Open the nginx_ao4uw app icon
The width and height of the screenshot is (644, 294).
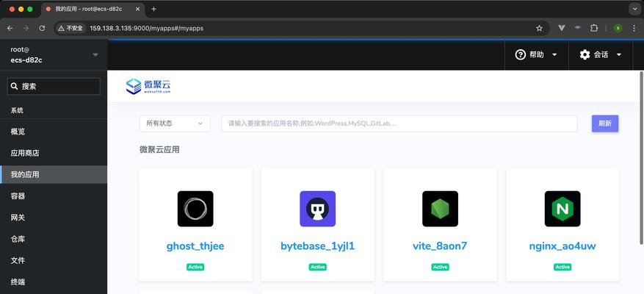pyautogui.click(x=562, y=209)
